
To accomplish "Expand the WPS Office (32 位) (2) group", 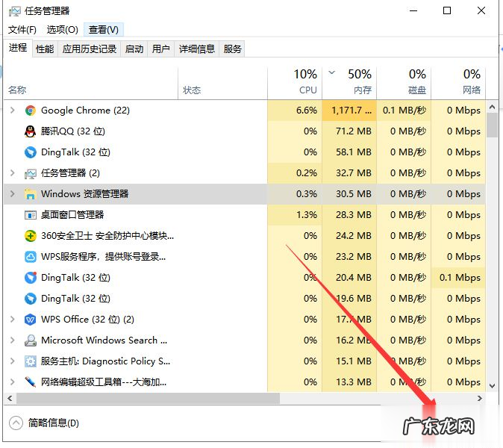I will point(12,320).
